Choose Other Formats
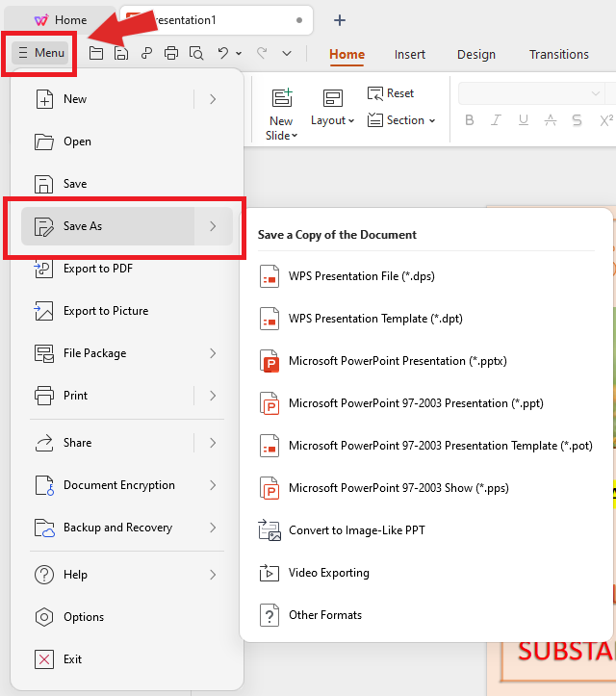The image size is (616, 696). pyautogui.click(x=426, y=615)
